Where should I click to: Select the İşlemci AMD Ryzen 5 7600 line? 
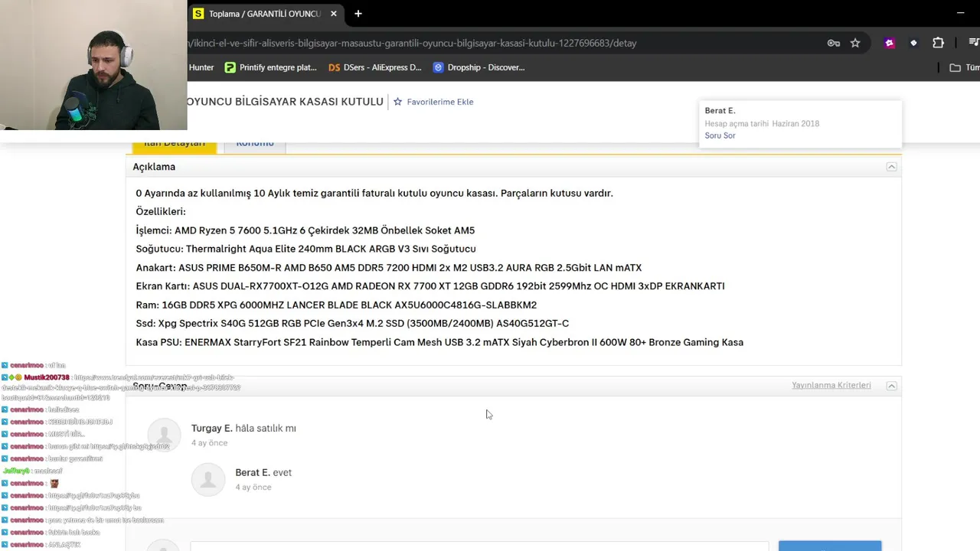tap(305, 230)
